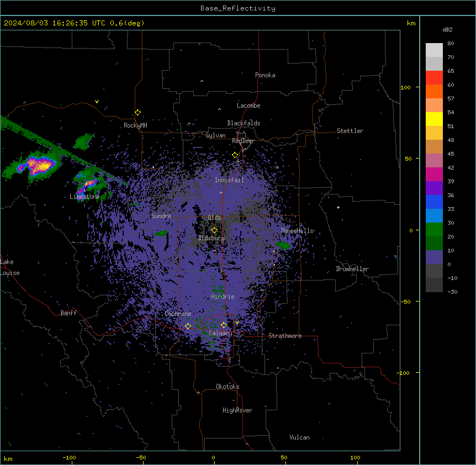Image resolution: width=476 pixels, height=465 pixels.
Task: Click the Base_Reflectivity title text
Action: (238, 8)
